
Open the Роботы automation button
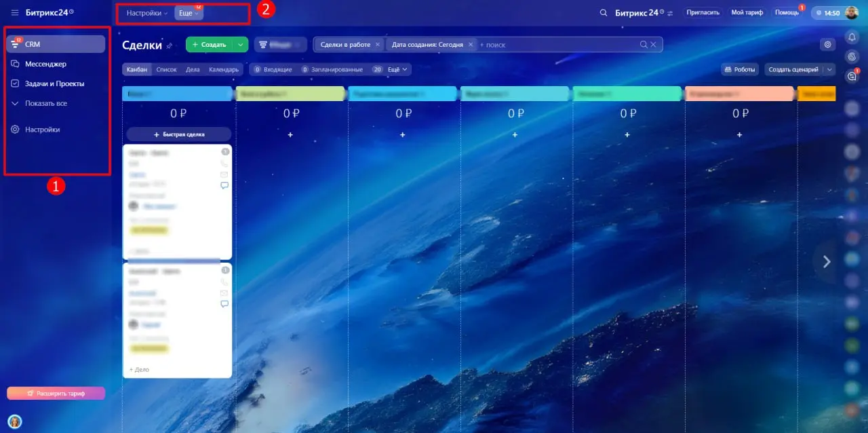741,69
